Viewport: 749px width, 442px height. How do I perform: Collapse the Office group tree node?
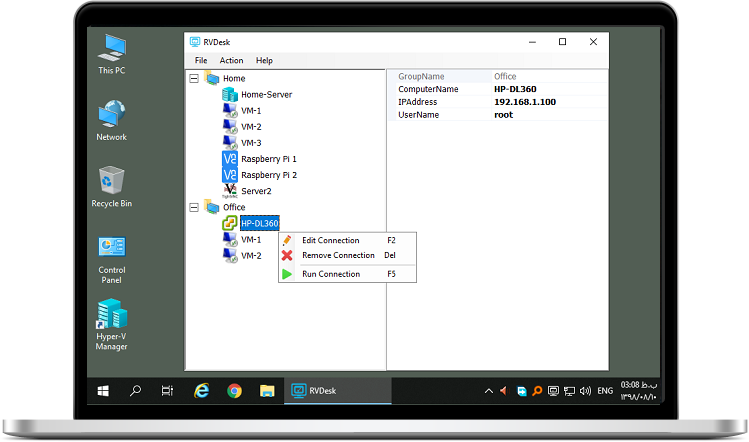pyautogui.click(x=193, y=207)
